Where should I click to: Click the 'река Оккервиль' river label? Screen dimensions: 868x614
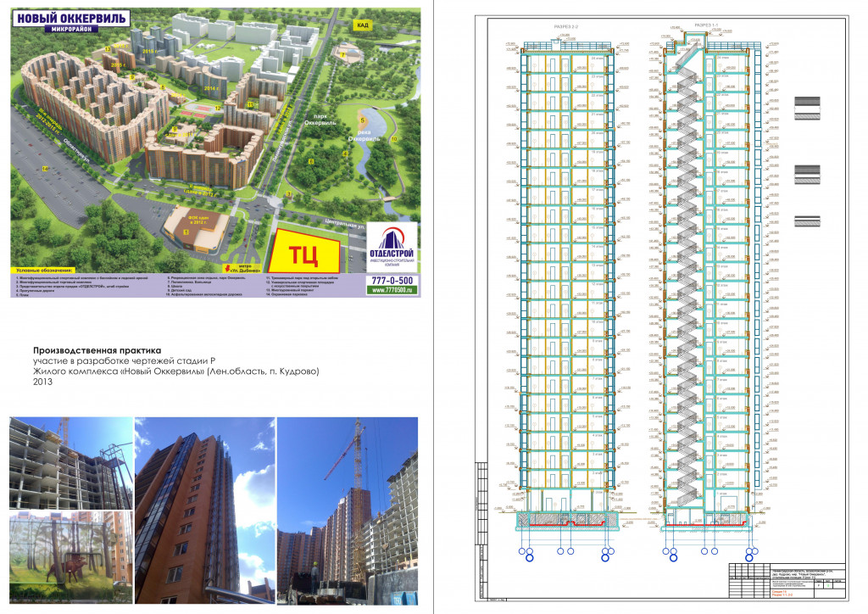[x=364, y=136]
